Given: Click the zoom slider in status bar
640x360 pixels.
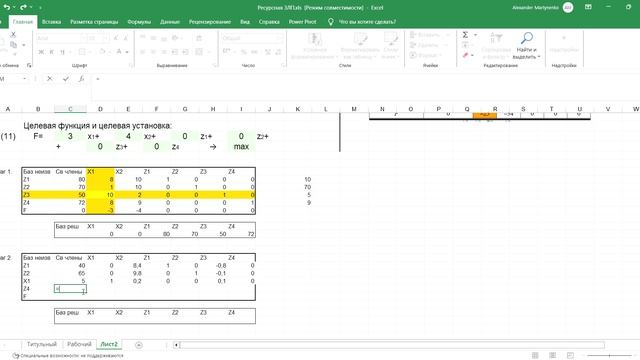Looking at the screenshot, I should (609, 356).
